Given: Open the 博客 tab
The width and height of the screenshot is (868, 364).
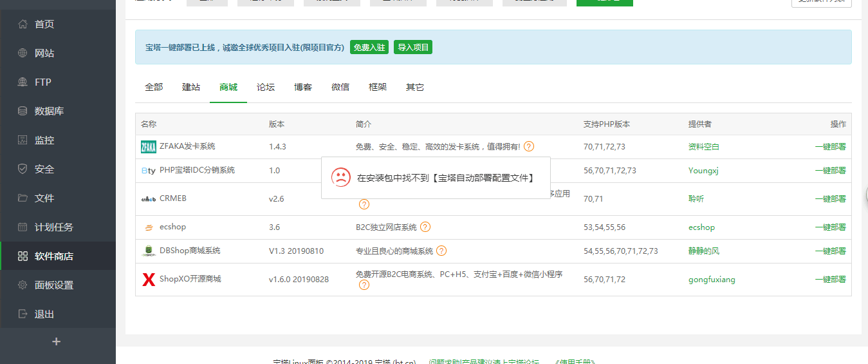Looking at the screenshot, I should tap(303, 88).
